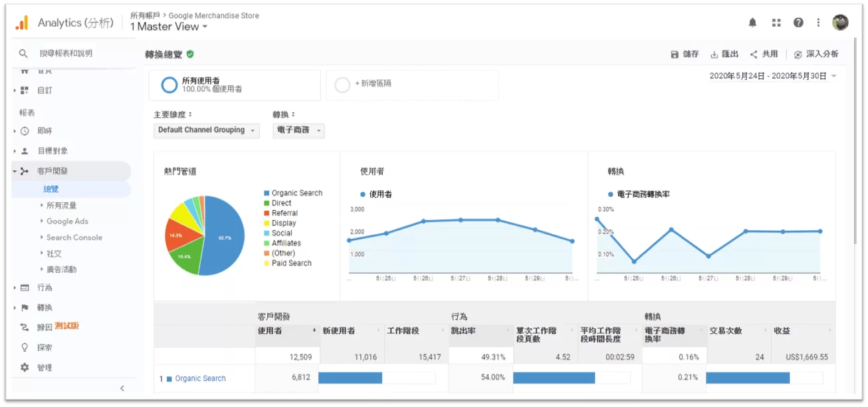Viewport: 868px width, 407px height.
Task: Click the green verified shield icon
Action: coord(190,54)
